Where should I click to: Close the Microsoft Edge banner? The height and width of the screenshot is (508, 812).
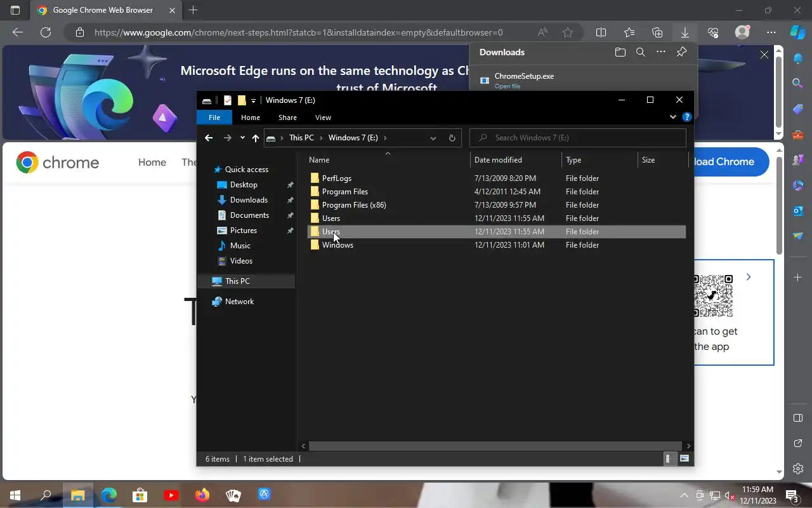point(764,55)
